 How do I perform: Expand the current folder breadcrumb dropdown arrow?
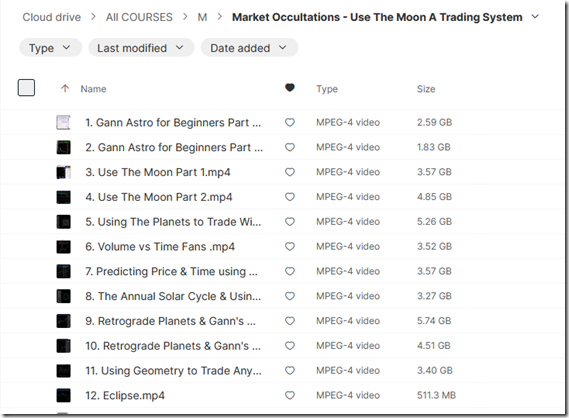point(535,17)
